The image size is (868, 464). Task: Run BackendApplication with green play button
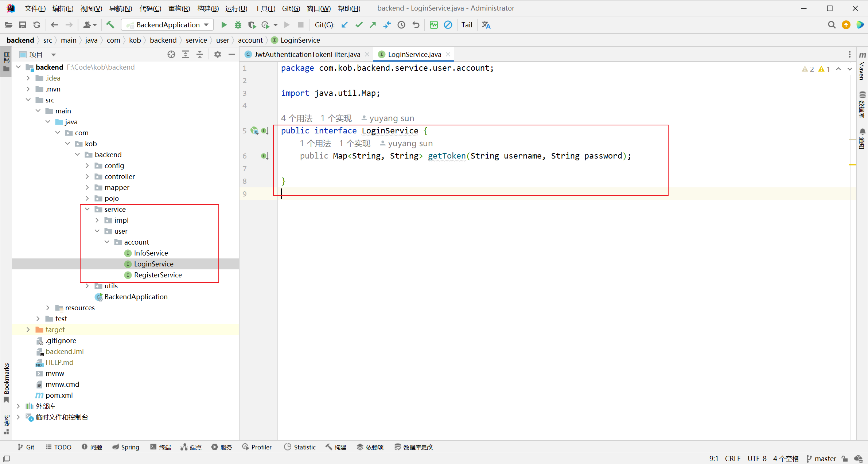click(224, 25)
